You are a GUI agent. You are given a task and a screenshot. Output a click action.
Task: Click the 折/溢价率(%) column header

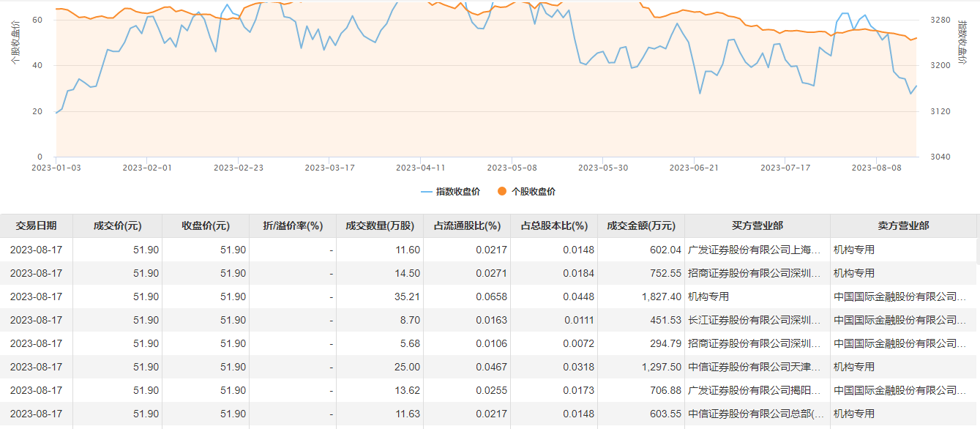point(292,226)
